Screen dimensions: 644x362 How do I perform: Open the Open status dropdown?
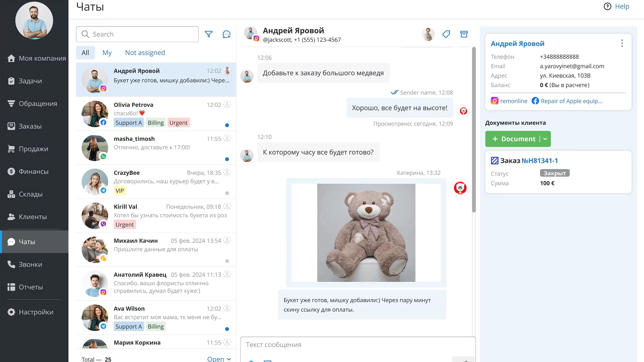tap(219, 359)
